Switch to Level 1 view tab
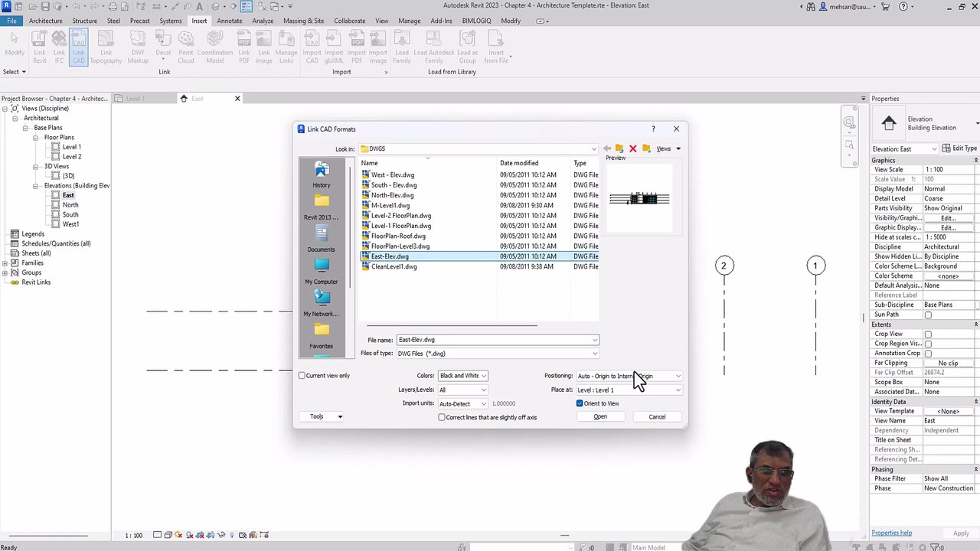The width and height of the screenshot is (980, 551). pos(135,99)
